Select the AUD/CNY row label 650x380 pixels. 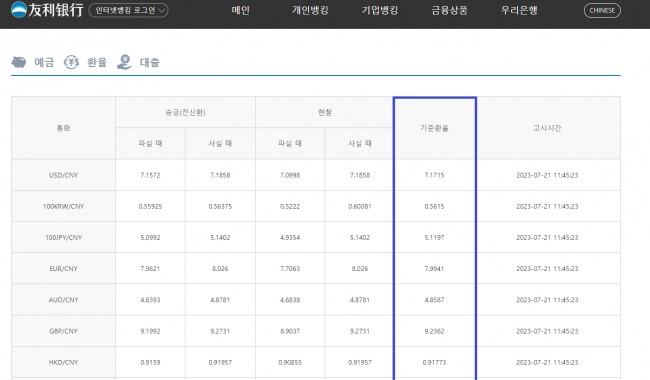[63, 300]
